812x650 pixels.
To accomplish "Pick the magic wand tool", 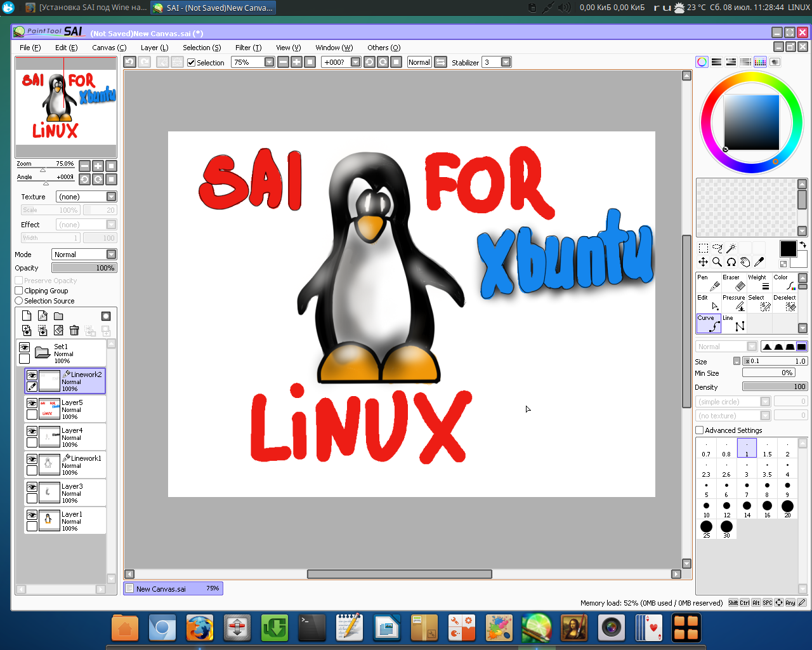I will click(731, 248).
